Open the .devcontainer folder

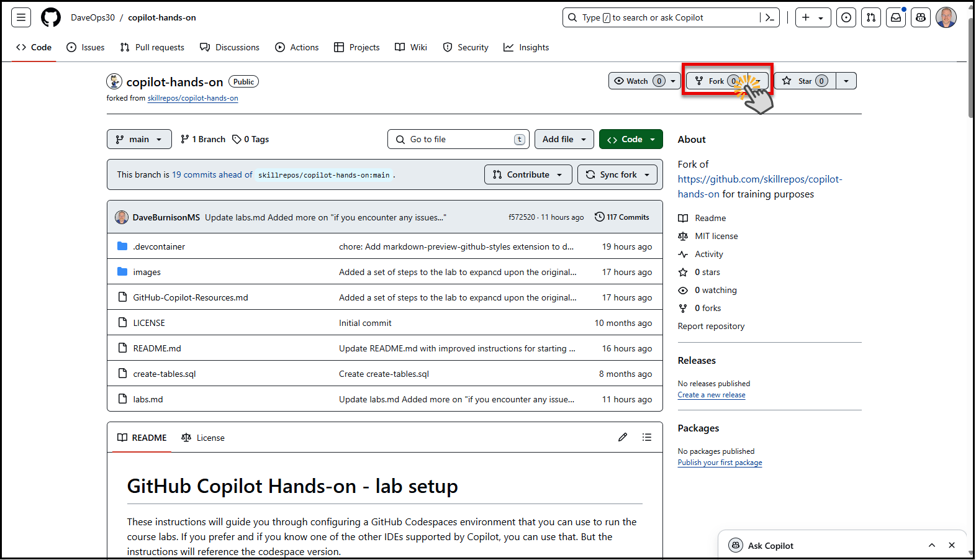(x=159, y=246)
